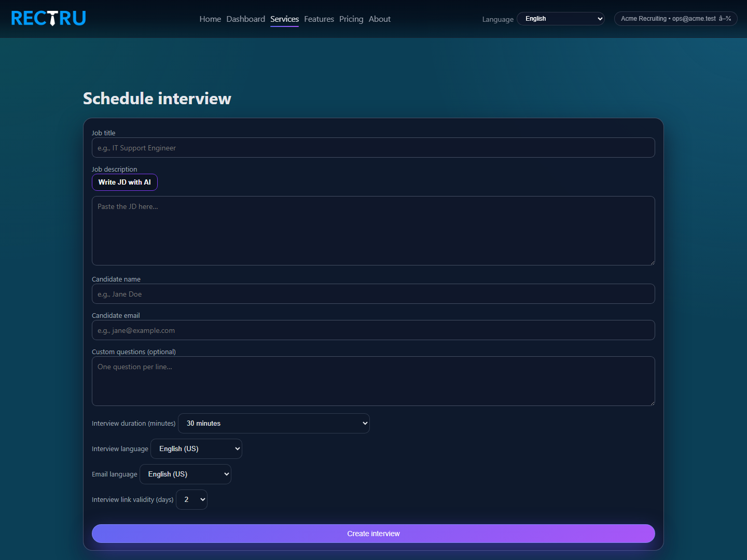Open the Interview language selector
The height and width of the screenshot is (560, 747).
[196, 449]
